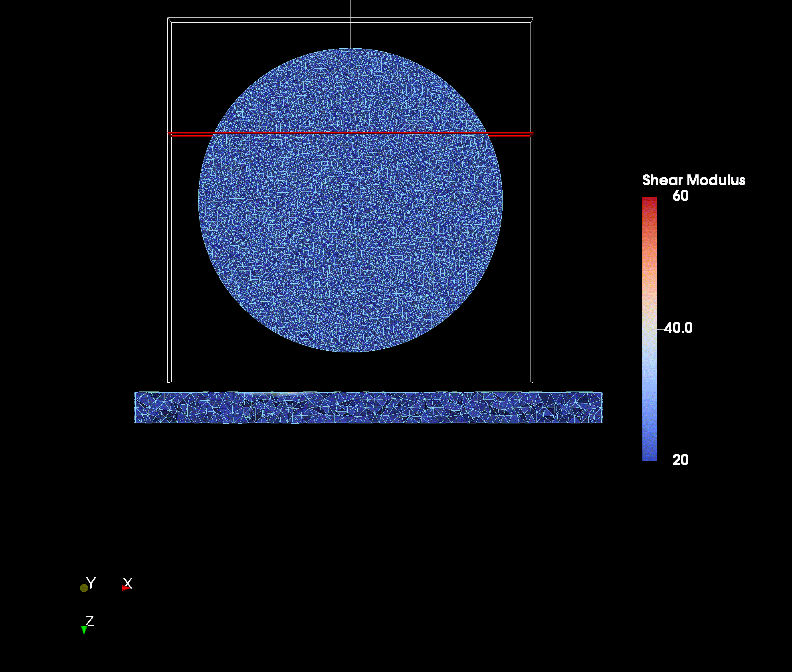The width and height of the screenshot is (792, 672).
Task: Click the color legend bar
Action: [649, 329]
